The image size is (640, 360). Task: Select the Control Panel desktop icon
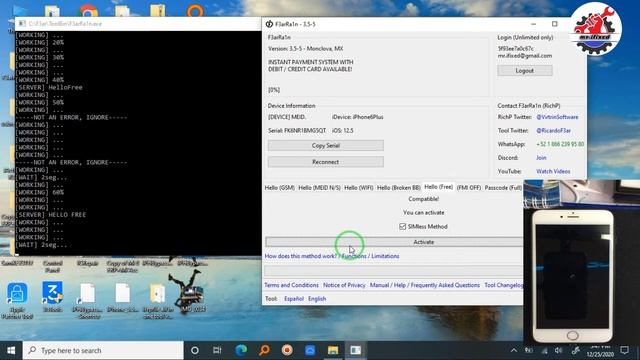pyautogui.click(x=52, y=266)
